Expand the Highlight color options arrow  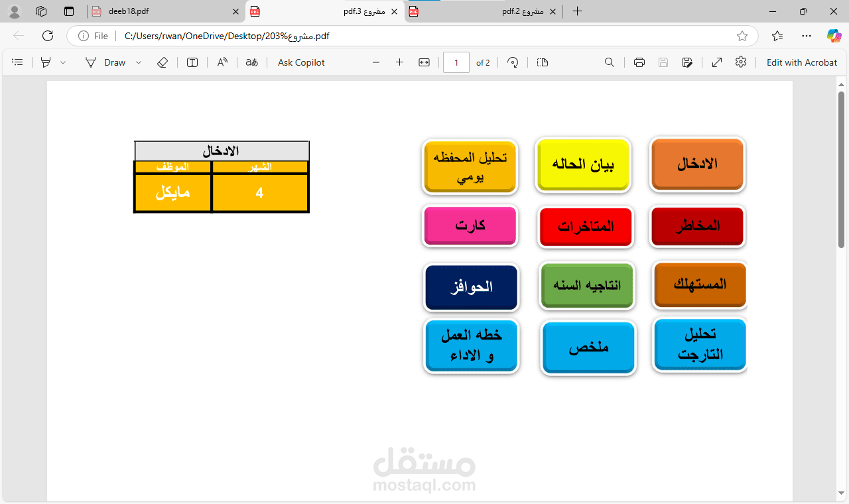[x=63, y=62]
